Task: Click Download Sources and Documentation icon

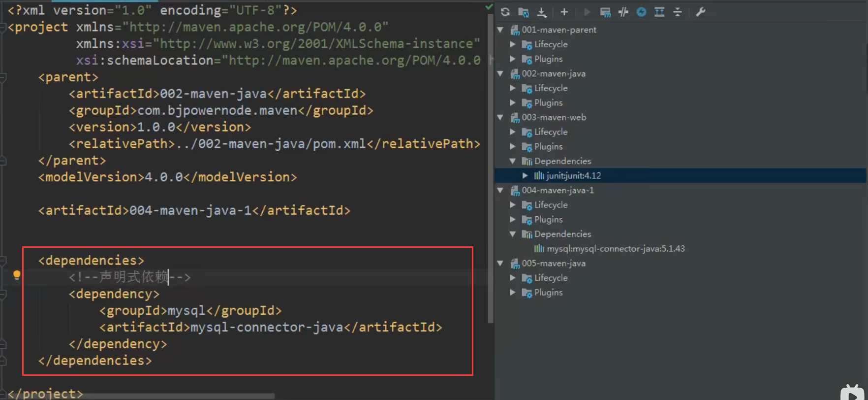Action: (x=542, y=12)
